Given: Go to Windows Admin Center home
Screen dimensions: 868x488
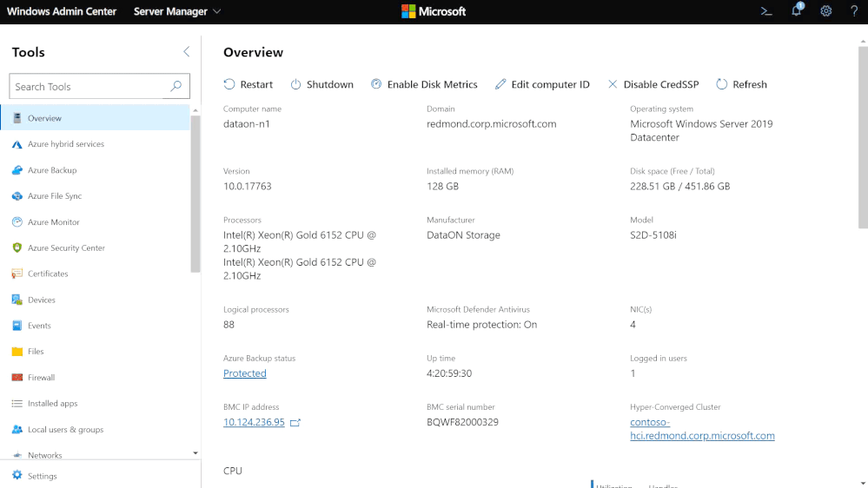Looking at the screenshot, I should tap(62, 11).
